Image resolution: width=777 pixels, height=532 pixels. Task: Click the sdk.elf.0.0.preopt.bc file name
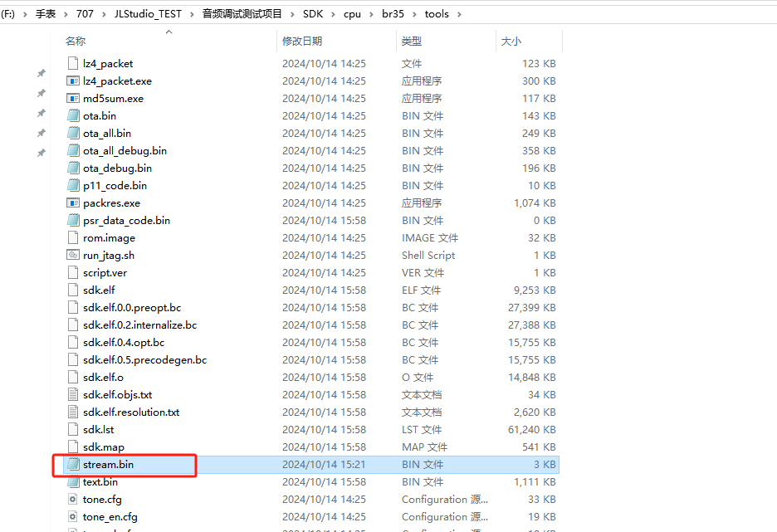coord(132,307)
